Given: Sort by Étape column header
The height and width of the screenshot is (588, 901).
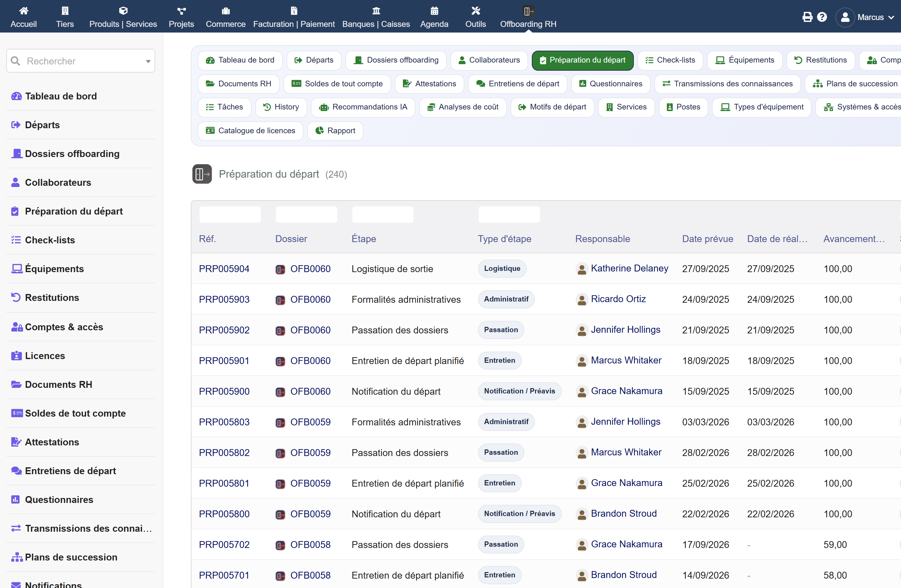Looking at the screenshot, I should click(x=364, y=239).
